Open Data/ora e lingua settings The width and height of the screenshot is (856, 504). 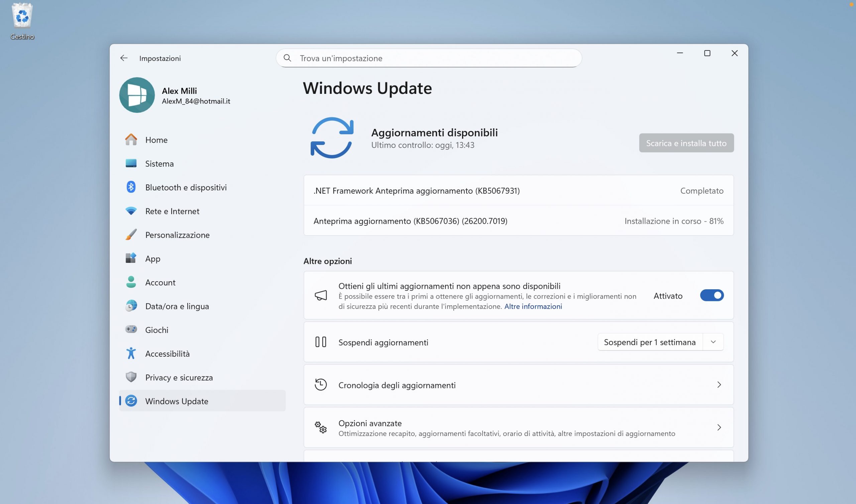point(177,306)
